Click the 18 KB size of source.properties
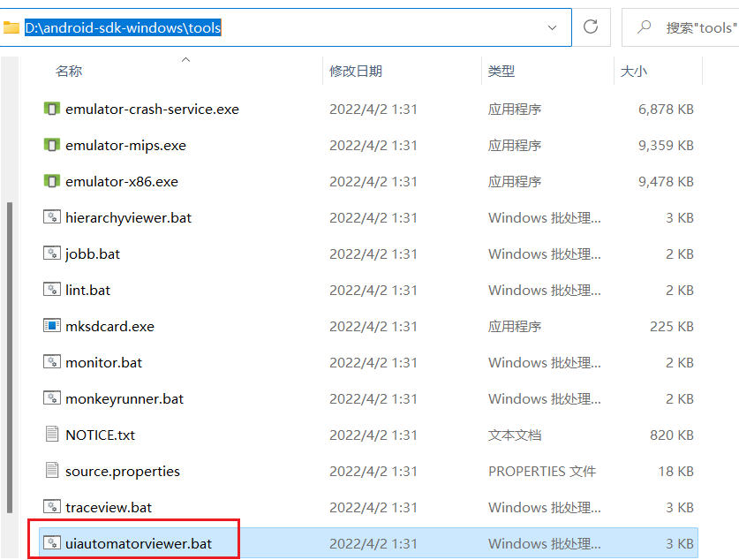Screen dimensions: 739x560 pyautogui.click(x=675, y=471)
